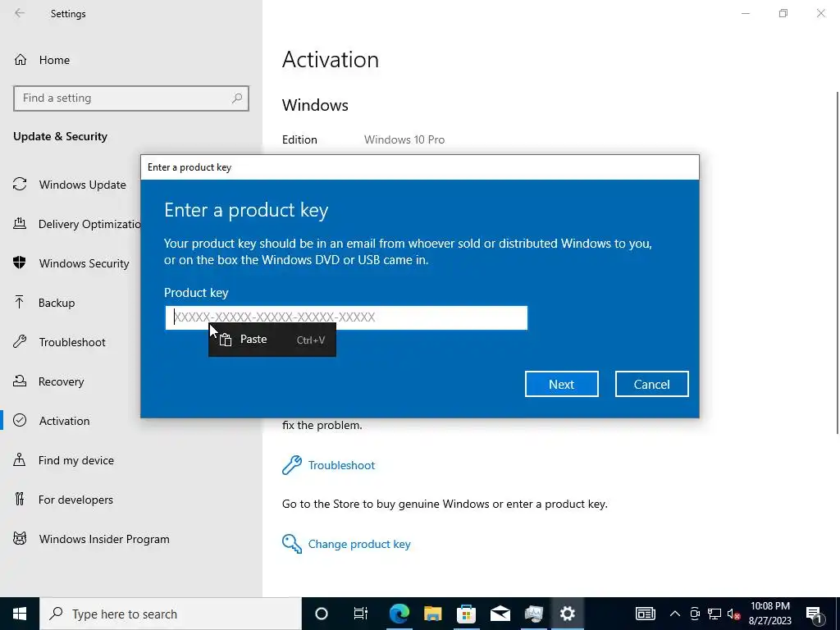Click the muted volume speaker icon
Screen dimensions: 840x630
(733, 614)
